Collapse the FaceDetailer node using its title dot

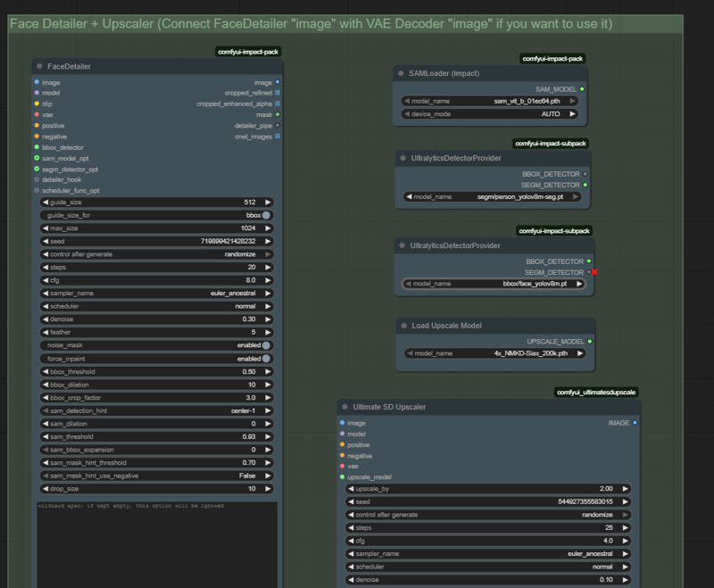point(40,66)
